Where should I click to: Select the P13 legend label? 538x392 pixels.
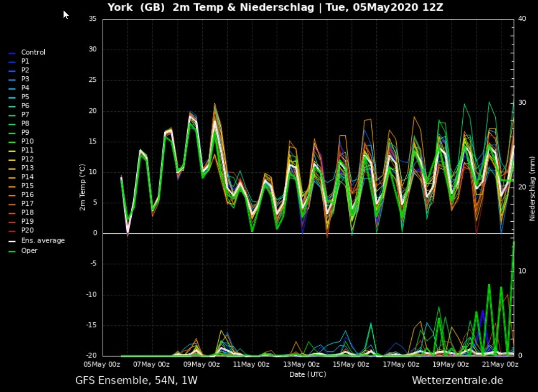[27, 168]
